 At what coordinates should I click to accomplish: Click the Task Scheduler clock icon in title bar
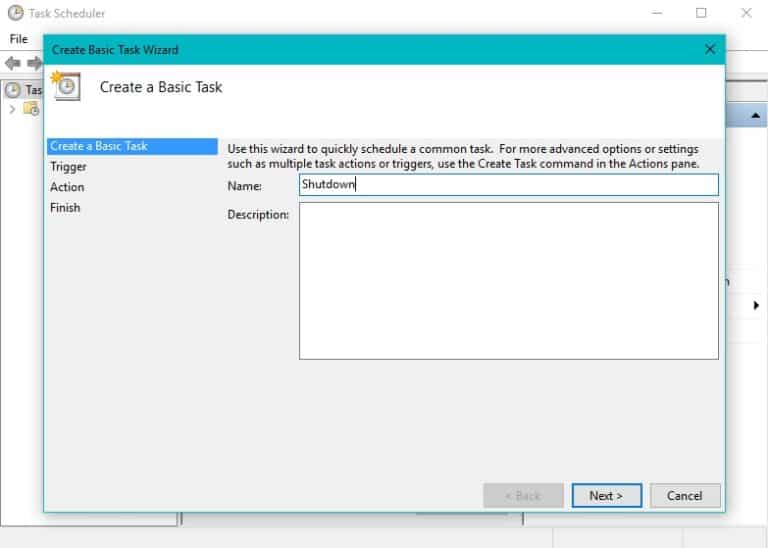[x=15, y=13]
